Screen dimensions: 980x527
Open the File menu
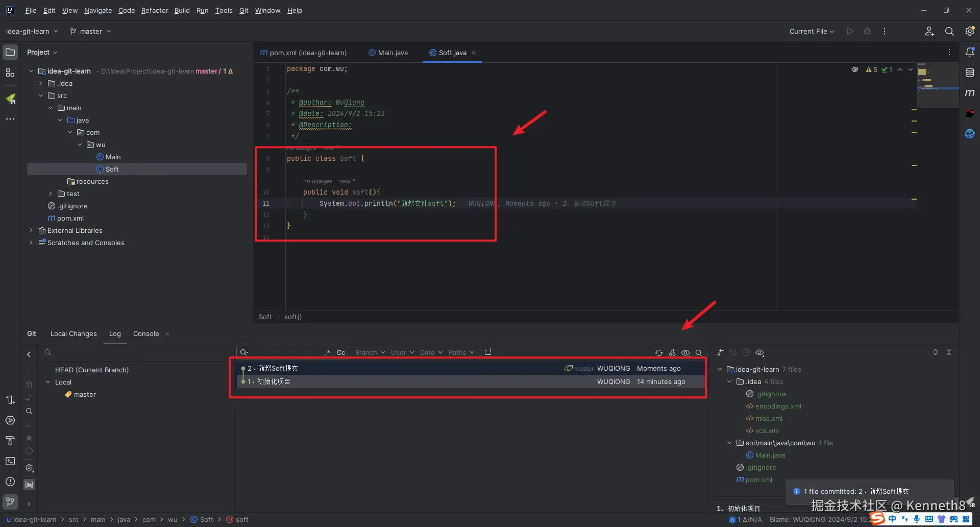(x=31, y=10)
